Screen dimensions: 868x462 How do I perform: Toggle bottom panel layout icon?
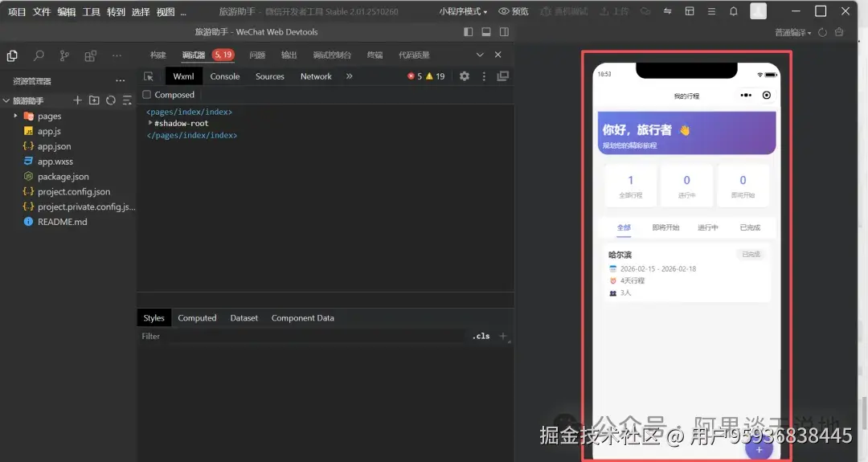click(486, 32)
